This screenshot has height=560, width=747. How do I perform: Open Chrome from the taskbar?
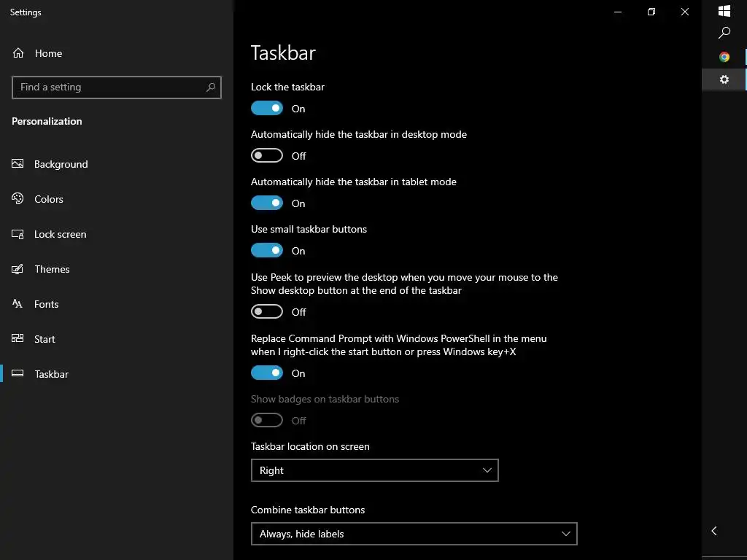point(724,57)
